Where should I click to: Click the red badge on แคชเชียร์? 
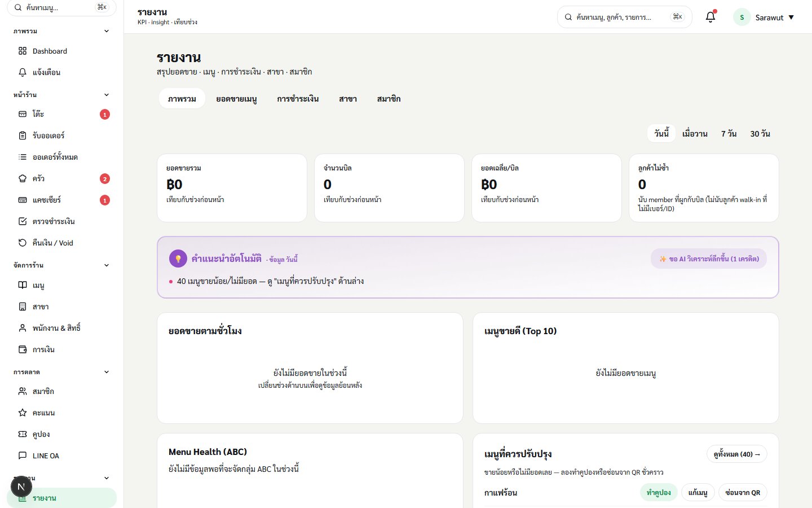[104, 200]
